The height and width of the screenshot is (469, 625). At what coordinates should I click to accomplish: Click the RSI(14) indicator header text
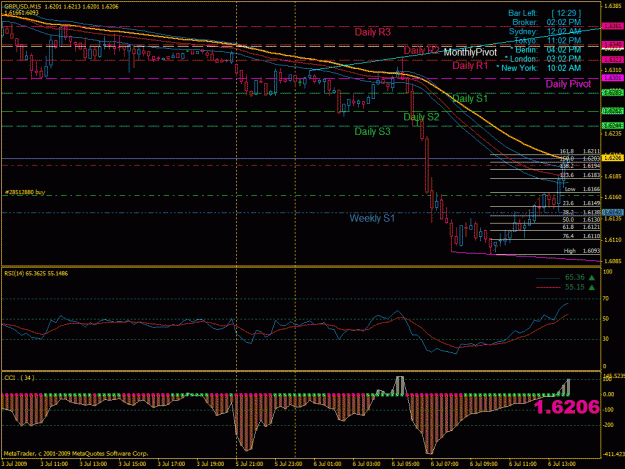[x=36, y=273]
